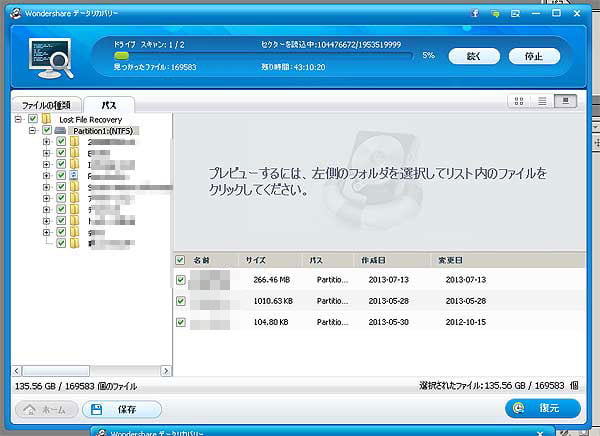Select the パス tab
600x436 pixels.
pos(107,104)
